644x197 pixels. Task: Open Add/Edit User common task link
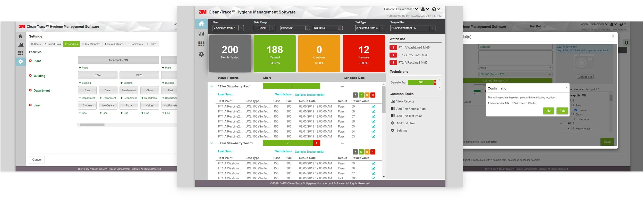(x=405, y=123)
